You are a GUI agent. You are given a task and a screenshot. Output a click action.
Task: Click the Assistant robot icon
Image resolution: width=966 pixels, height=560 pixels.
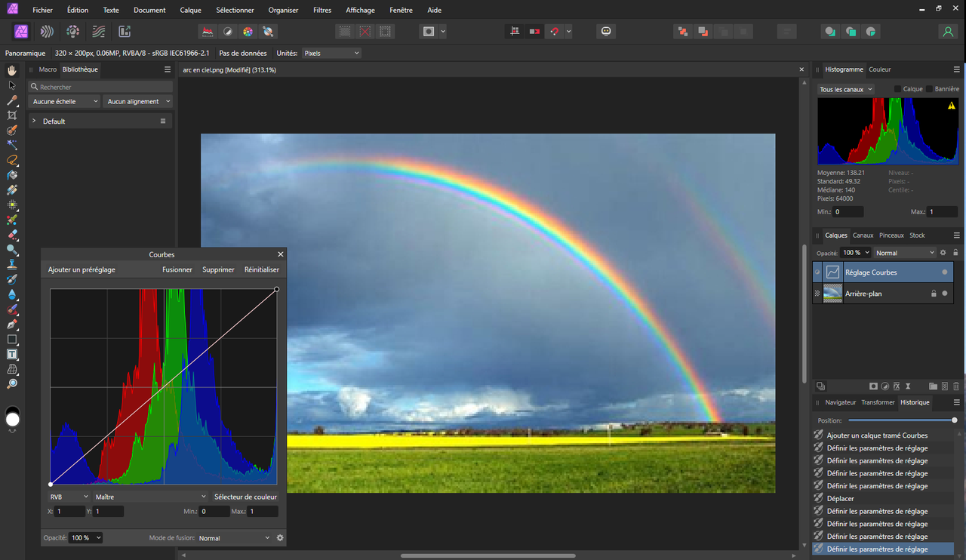click(605, 32)
